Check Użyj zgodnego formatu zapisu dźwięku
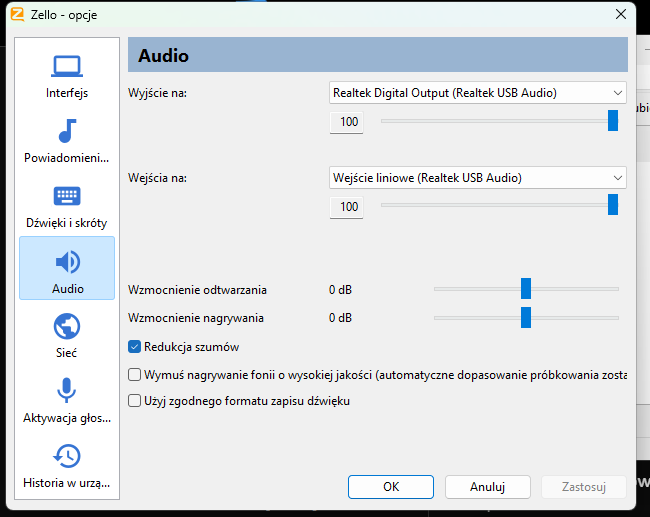The width and height of the screenshot is (650, 517). click(x=135, y=401)
